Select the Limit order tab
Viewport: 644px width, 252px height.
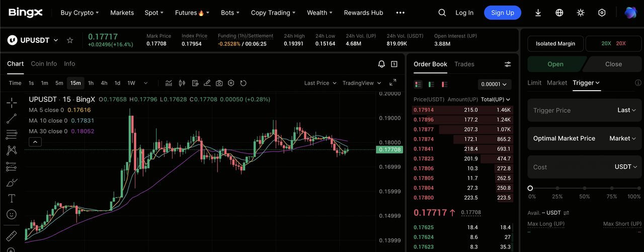(x=534, y=83)
